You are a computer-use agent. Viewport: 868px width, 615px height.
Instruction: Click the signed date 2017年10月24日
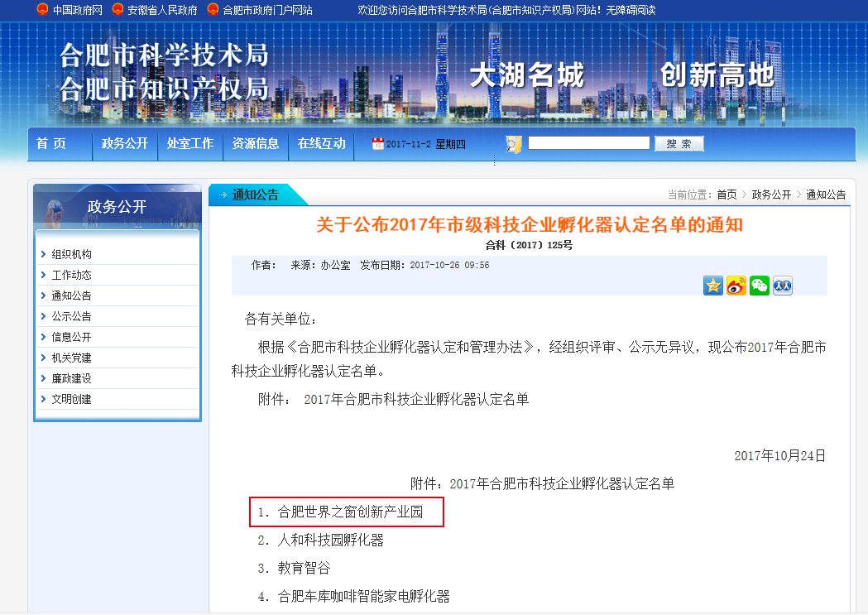pyautogui.click(x=780, y=455)
